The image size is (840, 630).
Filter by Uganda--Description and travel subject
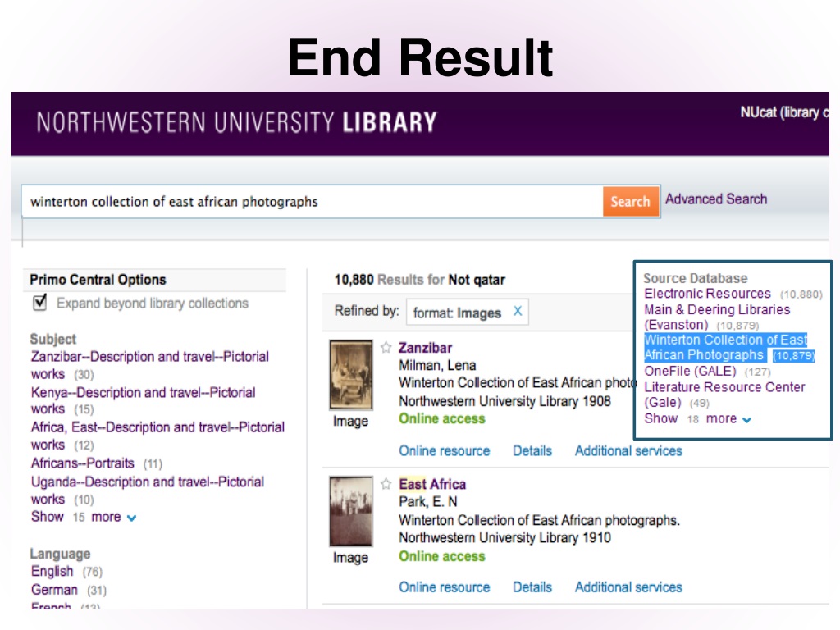tap(148, 491)
